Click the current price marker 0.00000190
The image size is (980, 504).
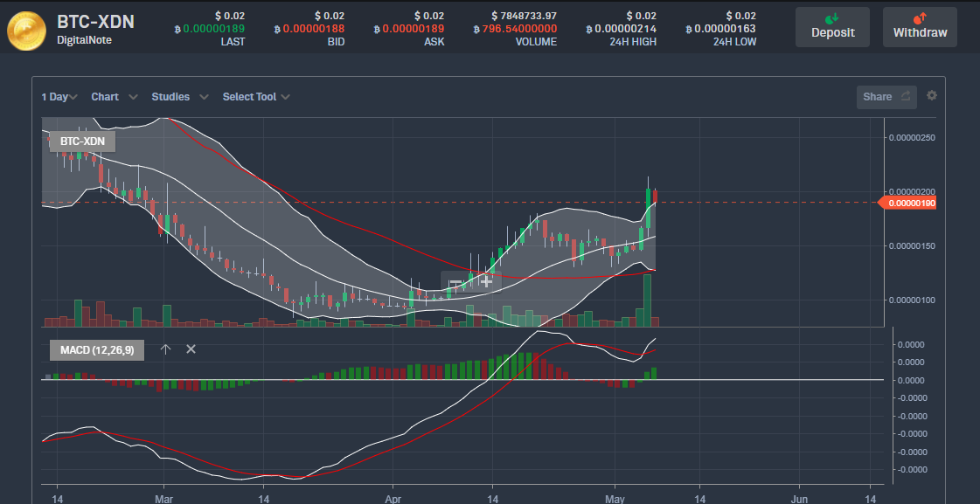(x=907, y=203)
